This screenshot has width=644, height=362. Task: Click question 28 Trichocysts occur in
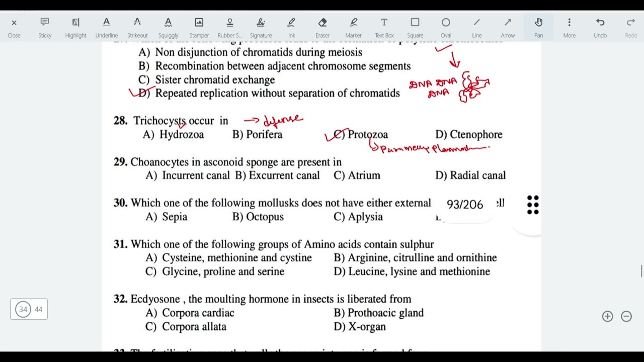click(171, 121)
